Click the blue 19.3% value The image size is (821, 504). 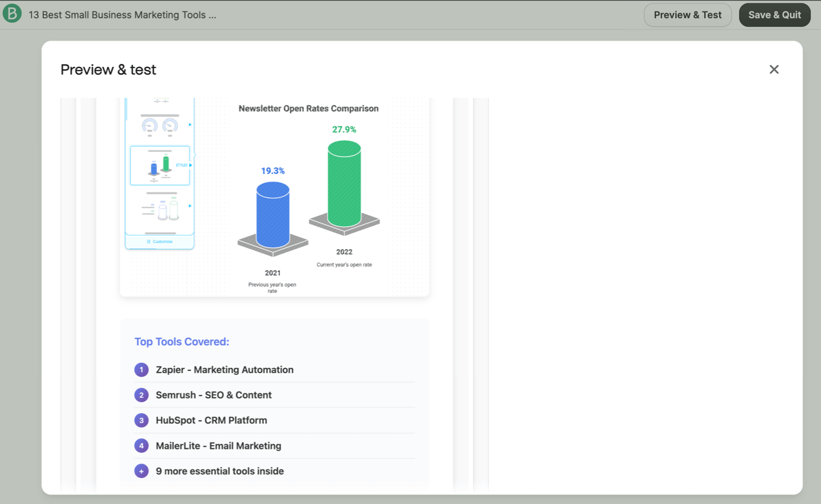point(273,171)
